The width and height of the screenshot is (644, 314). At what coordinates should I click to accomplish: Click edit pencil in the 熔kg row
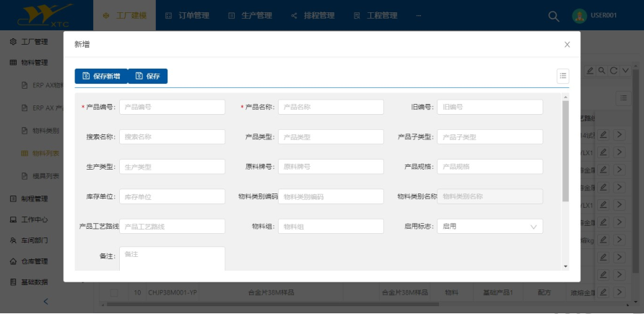pyautogui.click(x=603, y=240)
